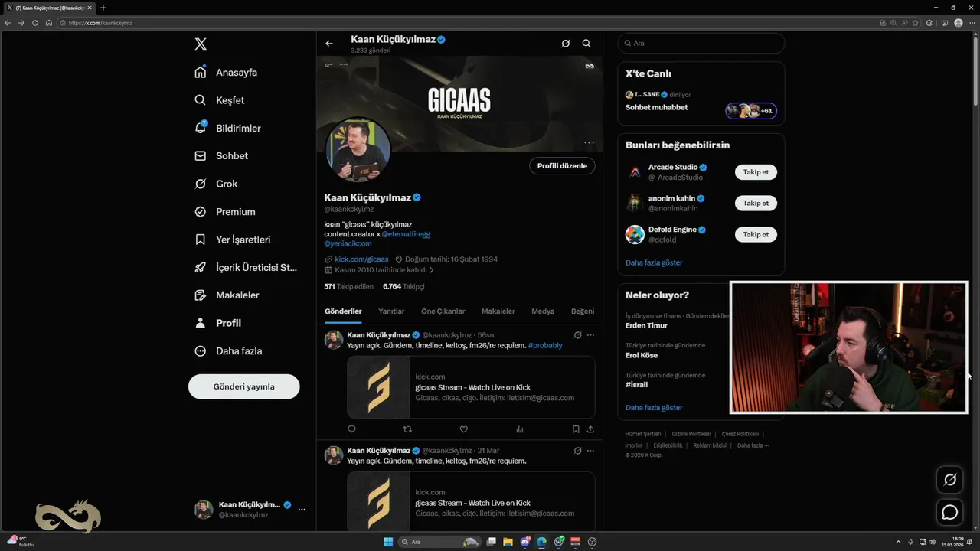The image size is (980, 551).
Task: Open Makaleler in sidebar
Action: pyautogui.click(x=227, y=295)
